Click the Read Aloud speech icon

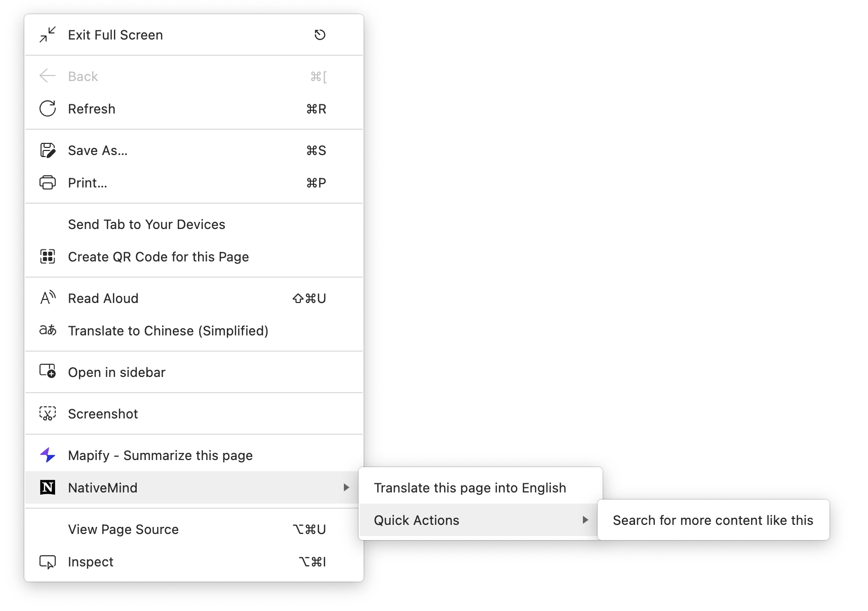point(48,298)
